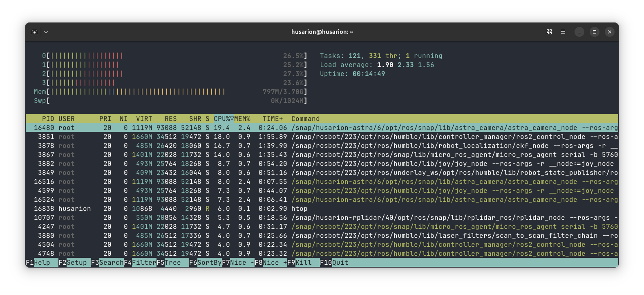Click F3 Search in the function bar
Image resolution: width=644 pixels, height=295 pixels.
tap(107, 262)
